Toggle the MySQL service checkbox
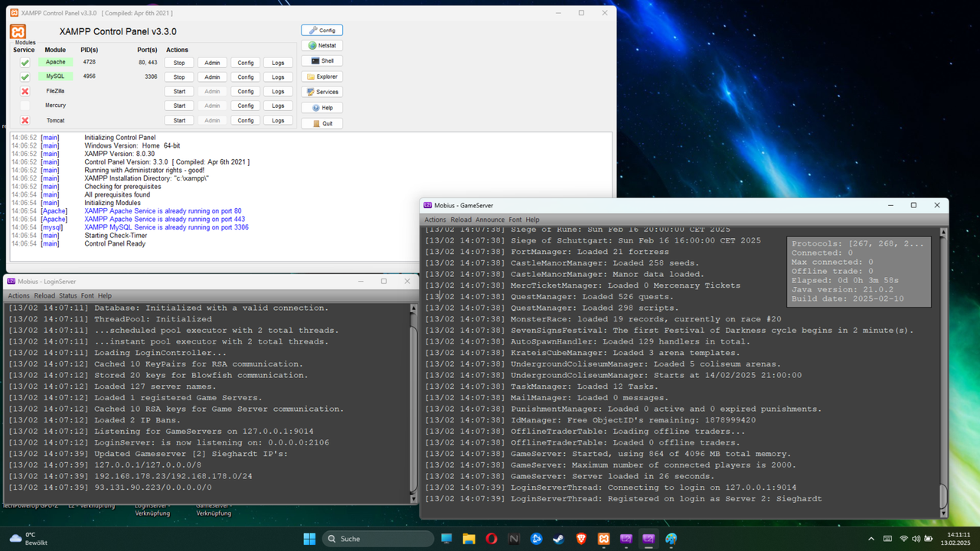Screen dimensions: 980x551 coord(24,77)
